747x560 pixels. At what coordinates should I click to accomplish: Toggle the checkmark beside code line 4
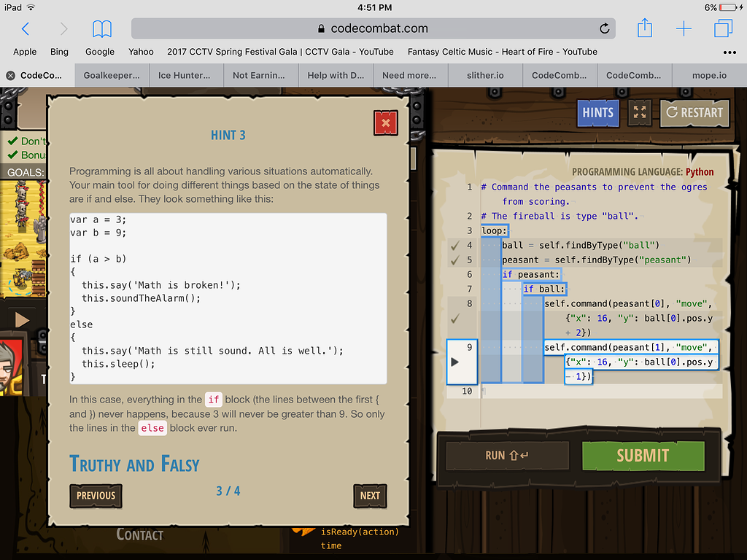455,246
